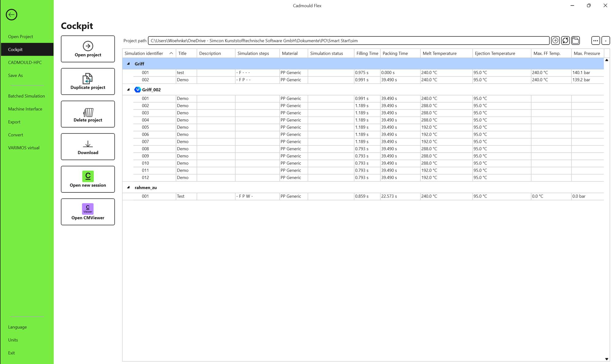Click the Open new session icon
The height and width of the screenshot is (364, 612).
tap(88, 176)
